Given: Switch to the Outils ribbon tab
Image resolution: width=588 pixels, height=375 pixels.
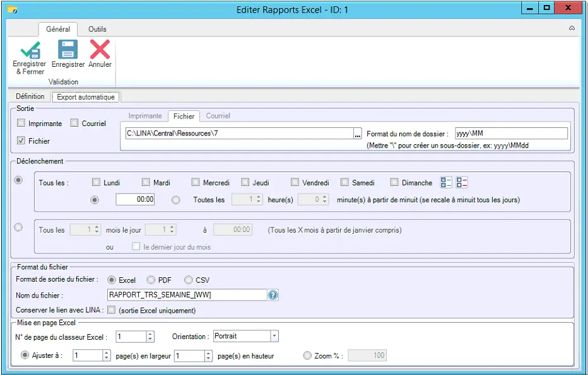Looking at the screenshot, I should click(97, 29).
